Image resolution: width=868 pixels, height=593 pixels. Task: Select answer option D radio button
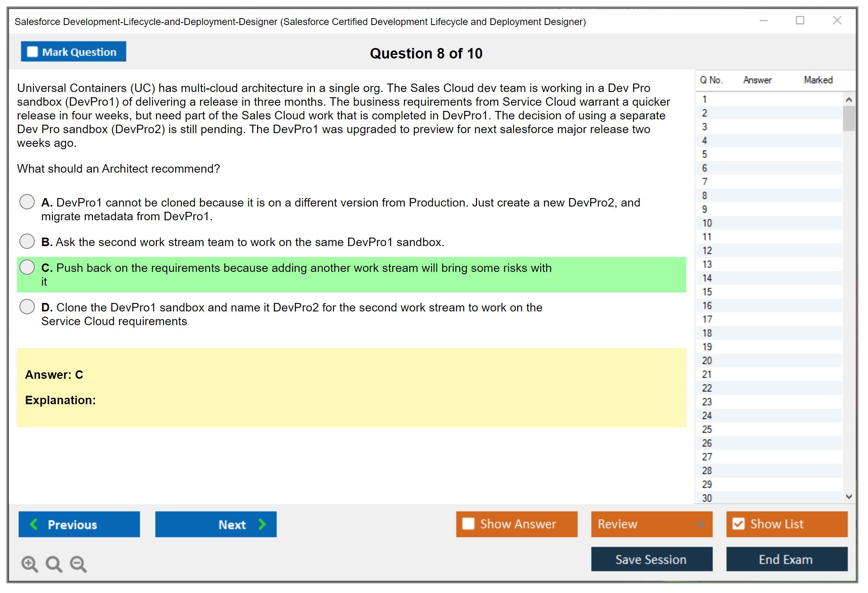point(27,307)
